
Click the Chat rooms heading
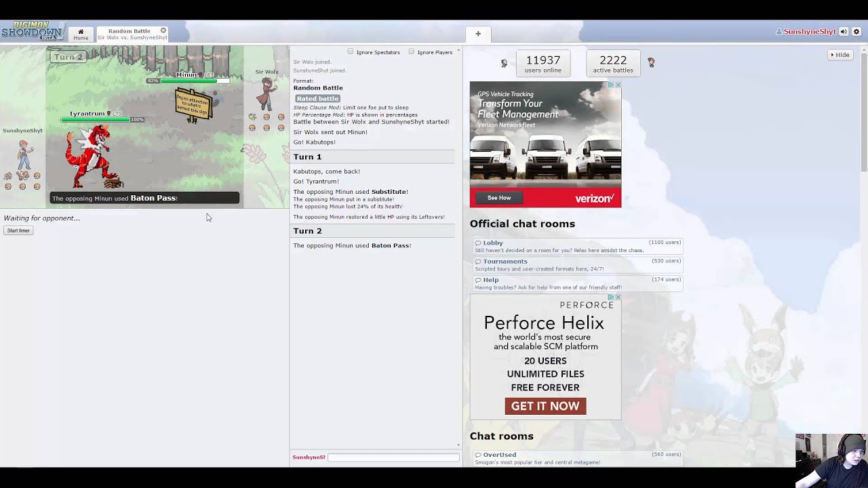[502, 436]
